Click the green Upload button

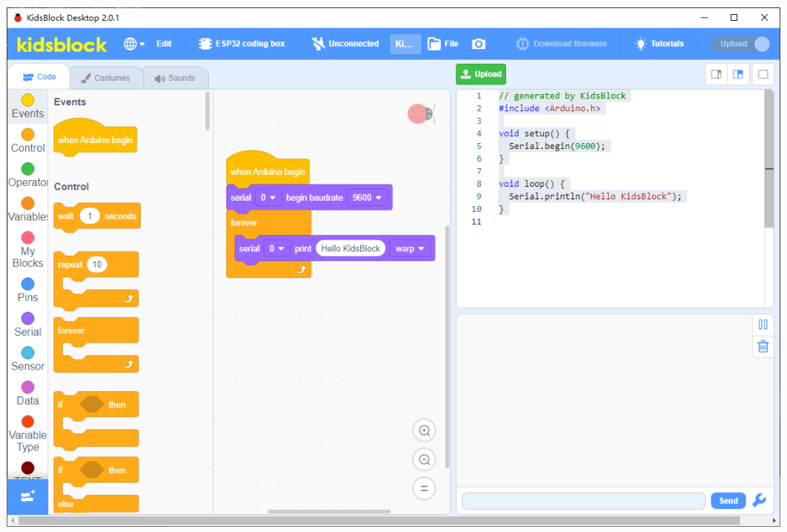481,74
